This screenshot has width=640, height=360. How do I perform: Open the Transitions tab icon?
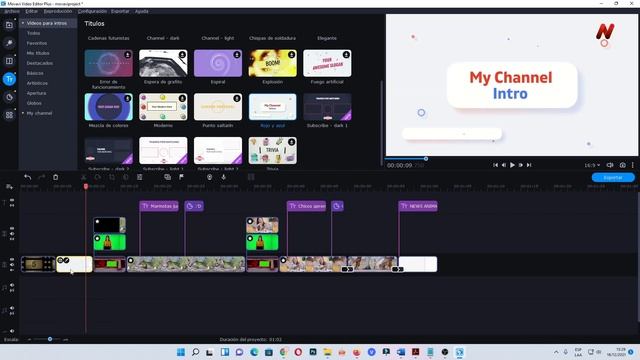(x=9, y=61)
